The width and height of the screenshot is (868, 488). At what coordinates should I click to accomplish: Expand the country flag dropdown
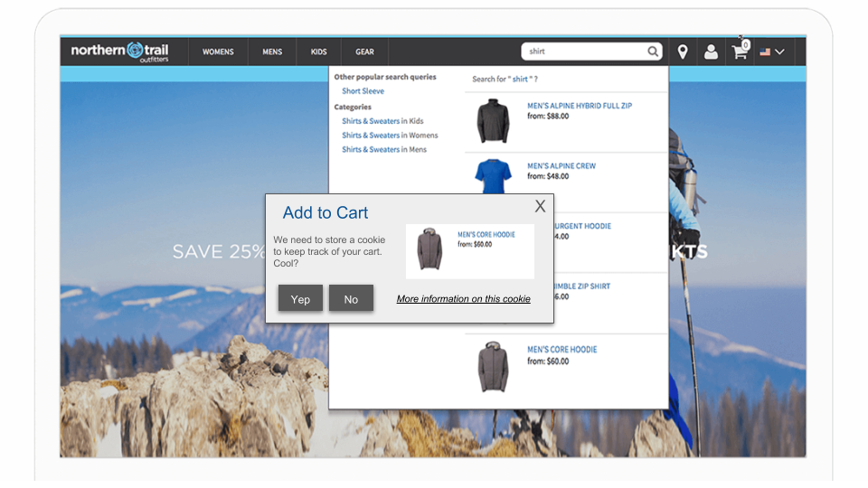click(772, 52)
